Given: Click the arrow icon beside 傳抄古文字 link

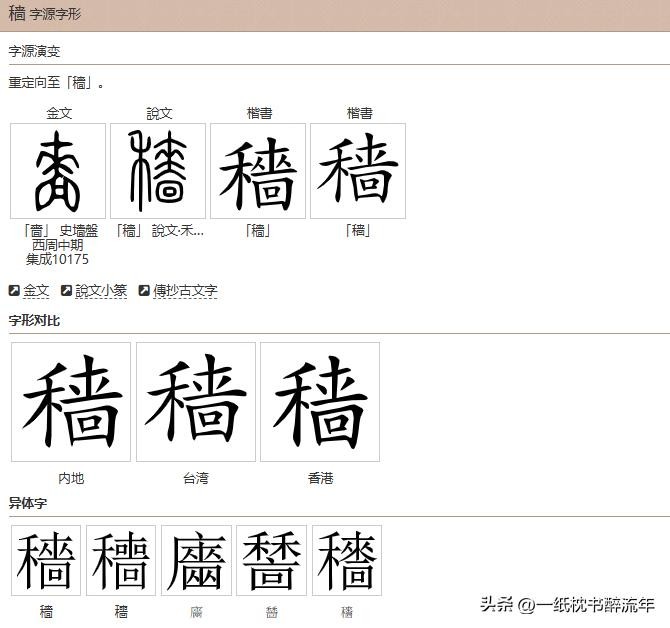Looking at the screenshot, I should [x=144, y=291].
